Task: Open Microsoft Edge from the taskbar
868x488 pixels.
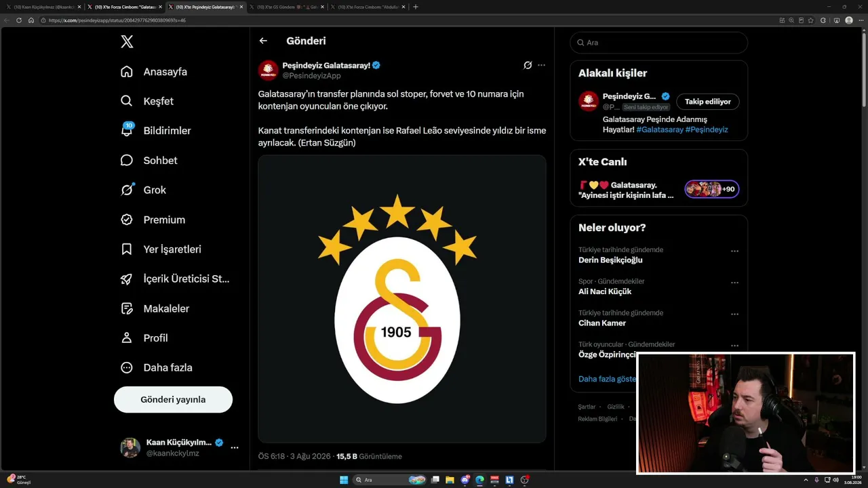Action: 479,480
